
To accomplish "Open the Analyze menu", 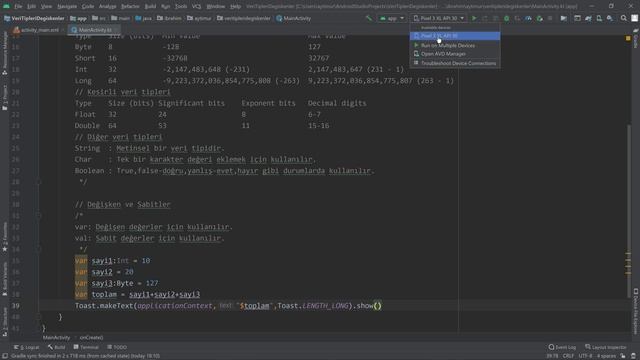I will click(x=107, y=6).
